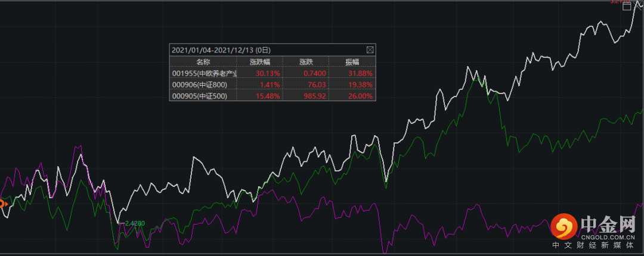The image size is (644, 256).
Task: Select the 名称 column header
Action: tap(203, 61)
